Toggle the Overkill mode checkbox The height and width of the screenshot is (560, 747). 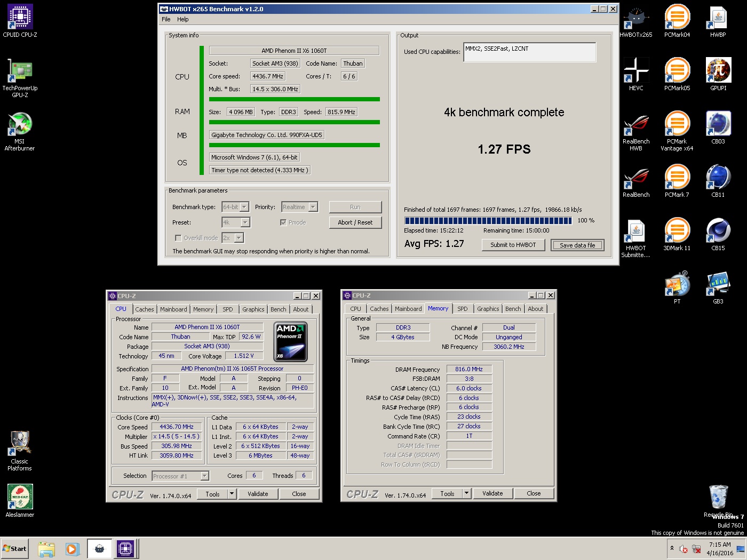(x=178, y=238)
